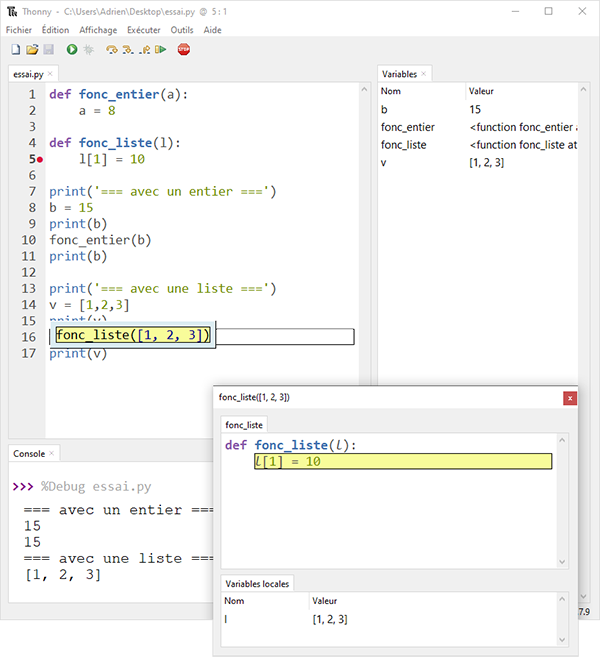The width and height of the screenshot is (600, 665).
Task: Click the Resume execution icon
Action: (161, 49)
